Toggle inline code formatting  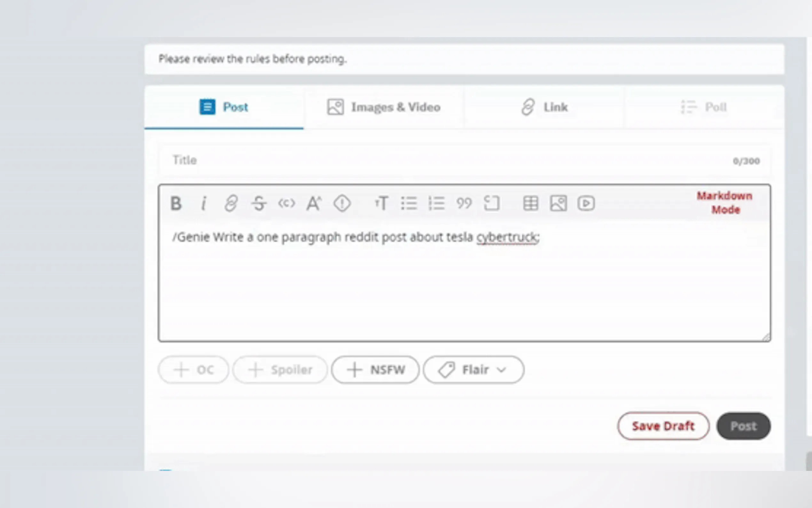pos(286,203)
